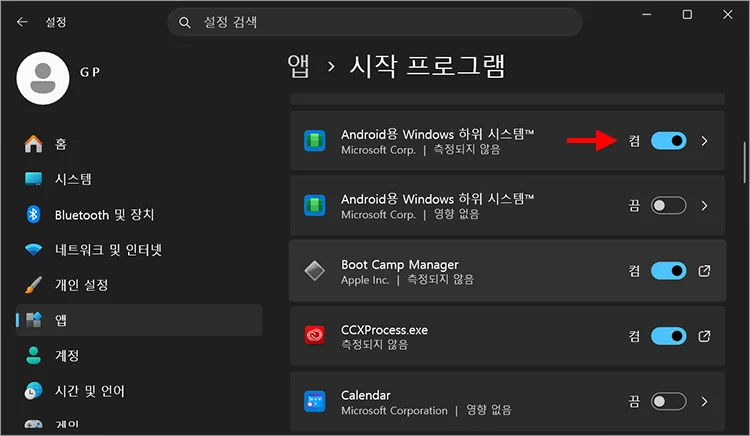Focus the 설정 검색 search field

[x=375, y=22]
